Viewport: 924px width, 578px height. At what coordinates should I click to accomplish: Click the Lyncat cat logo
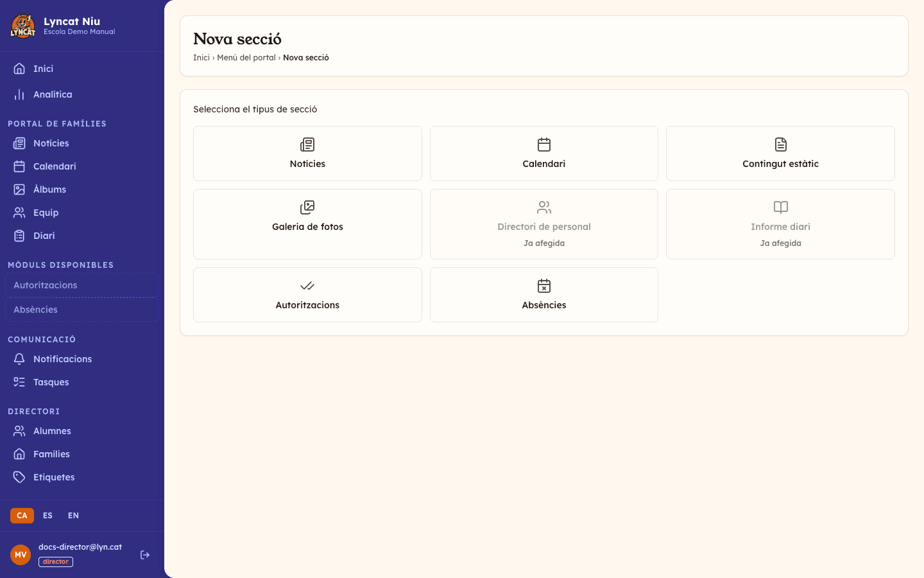(x=23, y=26)
